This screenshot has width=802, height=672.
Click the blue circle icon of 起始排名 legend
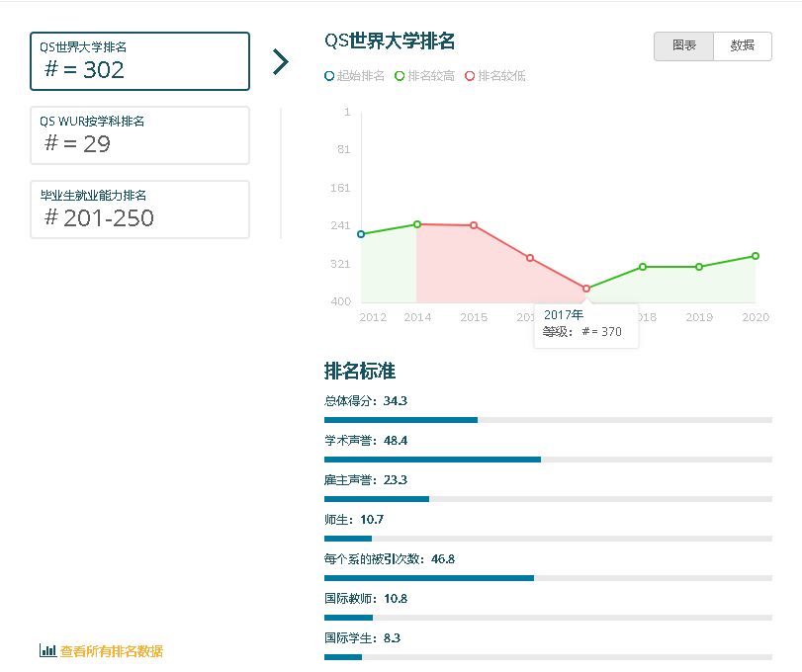pos(328,75)
